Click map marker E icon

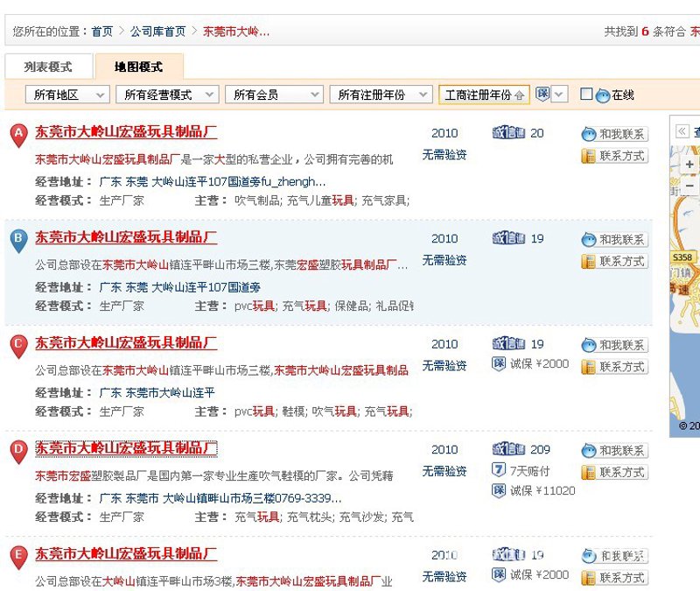(x=18, y=558)
